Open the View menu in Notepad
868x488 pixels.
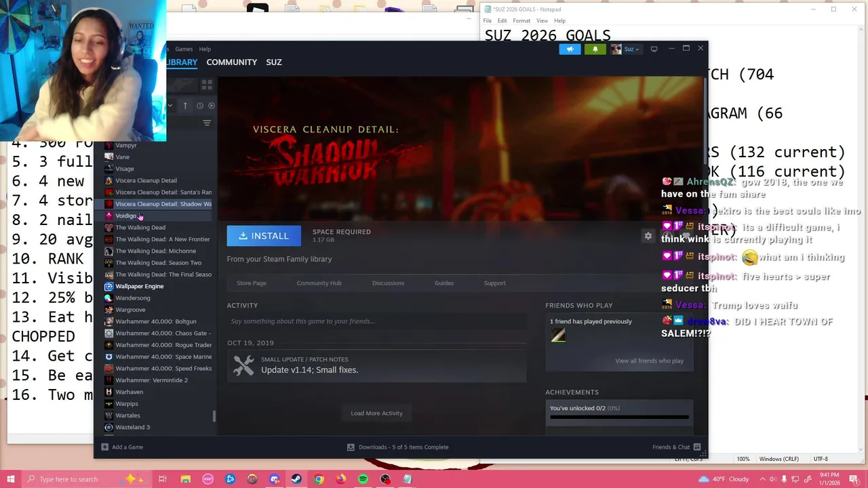(542, 21)
